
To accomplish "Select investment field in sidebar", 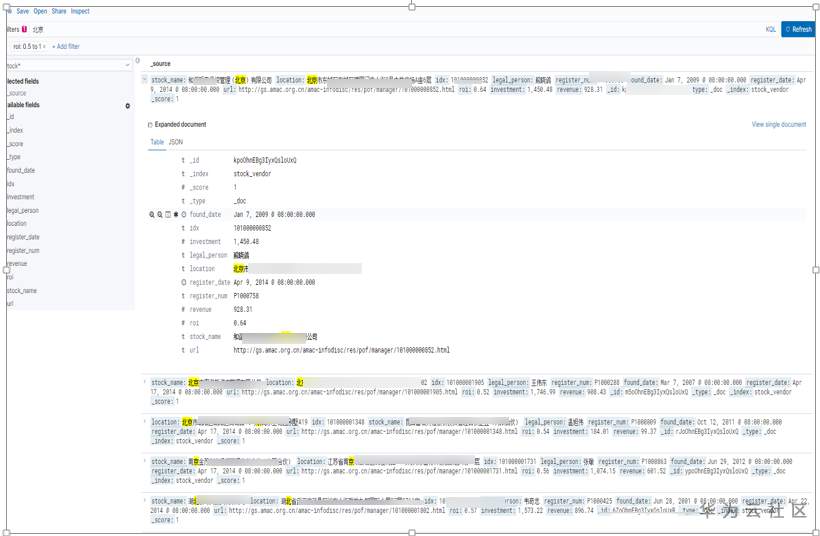I will click(20, 197).
